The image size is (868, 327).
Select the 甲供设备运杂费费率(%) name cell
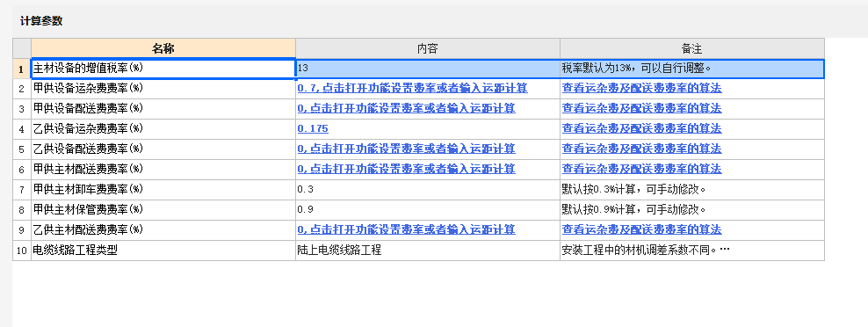[x=163, y=88]
